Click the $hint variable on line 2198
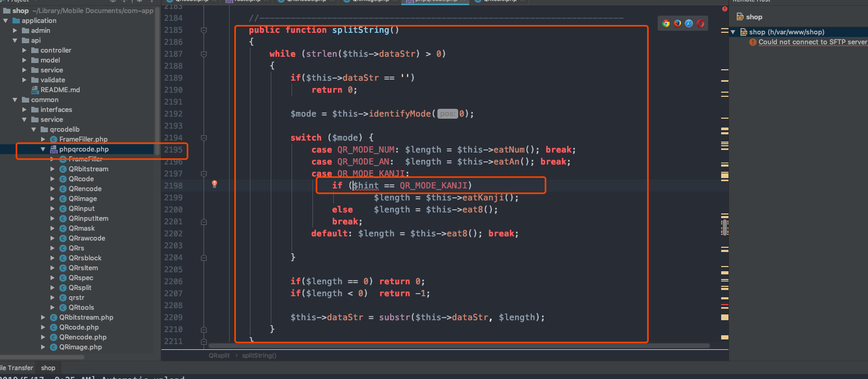This screenshot has height=379, width=868. click(366, 185)
